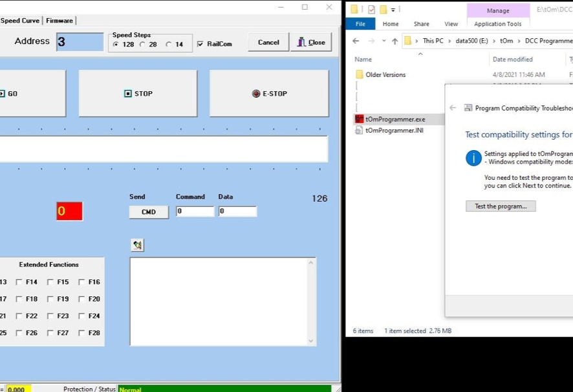Click the clear log eraser icon
Viewport: 573px width, 392px height.
(x=137, y=245)
